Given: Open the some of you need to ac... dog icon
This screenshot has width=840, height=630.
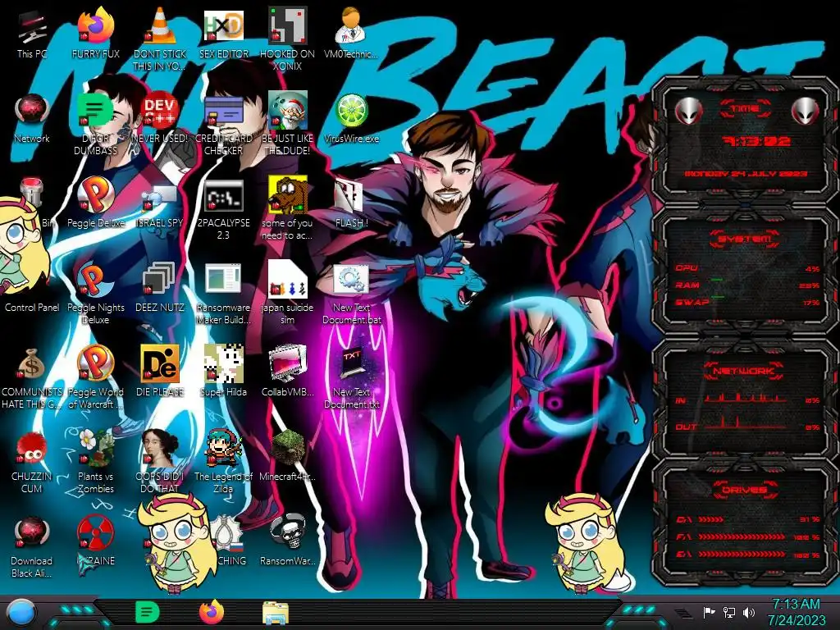Looking at the screenshot, I should coord(287,195).
